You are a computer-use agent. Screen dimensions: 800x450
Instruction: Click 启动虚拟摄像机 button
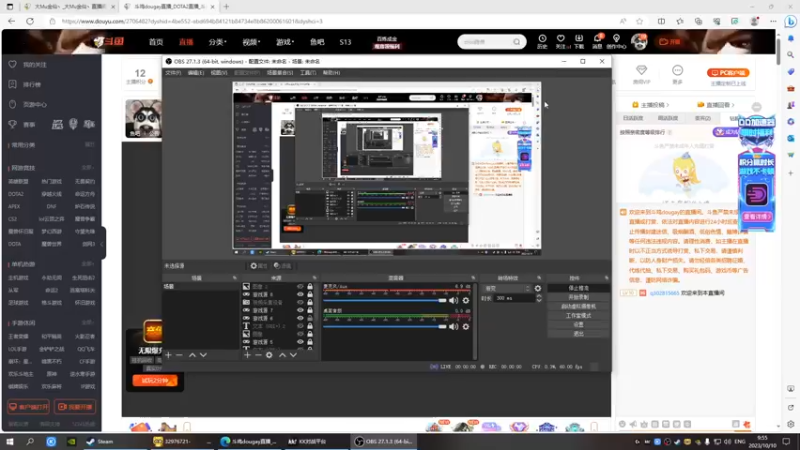(x=578, y=307)
